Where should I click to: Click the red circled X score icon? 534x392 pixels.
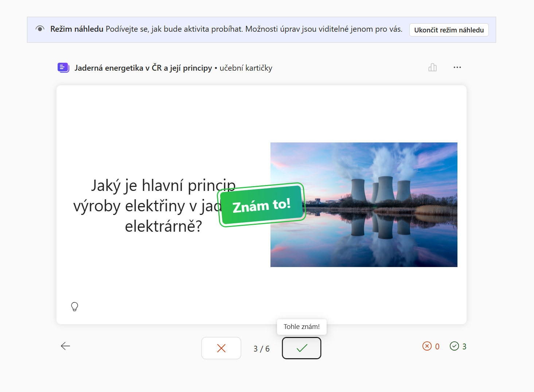[x=427, y=346]
